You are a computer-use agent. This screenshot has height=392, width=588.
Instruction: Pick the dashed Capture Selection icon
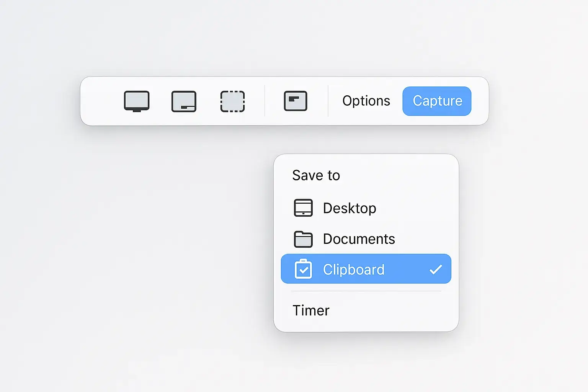click(232, 101)
